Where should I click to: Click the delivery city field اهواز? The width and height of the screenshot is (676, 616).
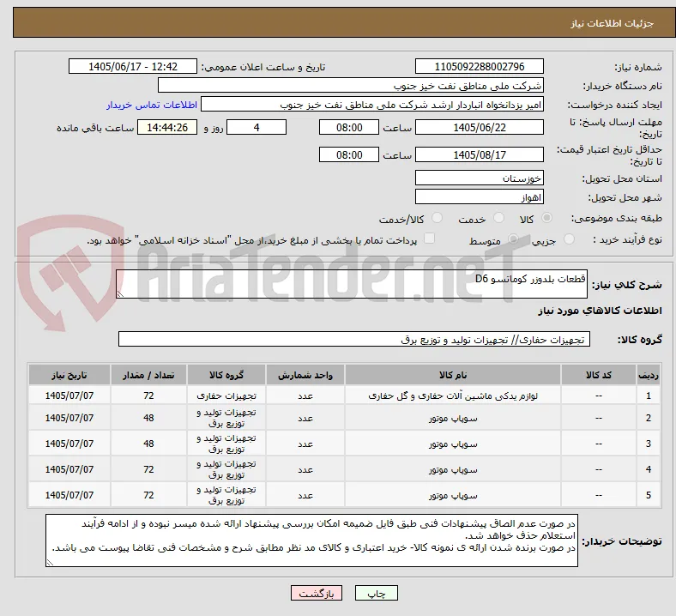coord(479,197)
